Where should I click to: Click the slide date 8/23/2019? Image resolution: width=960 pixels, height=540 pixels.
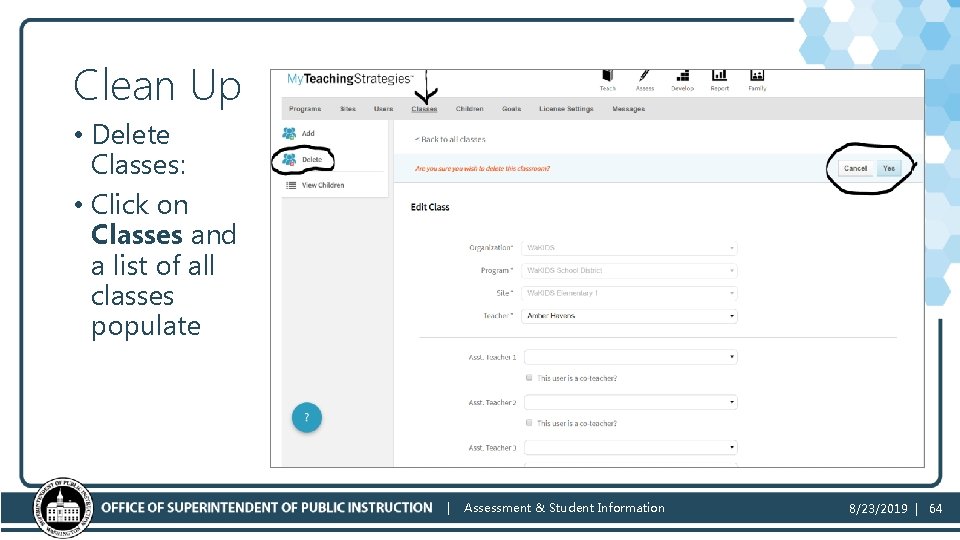pyautogui.click(x=878, y=508)
